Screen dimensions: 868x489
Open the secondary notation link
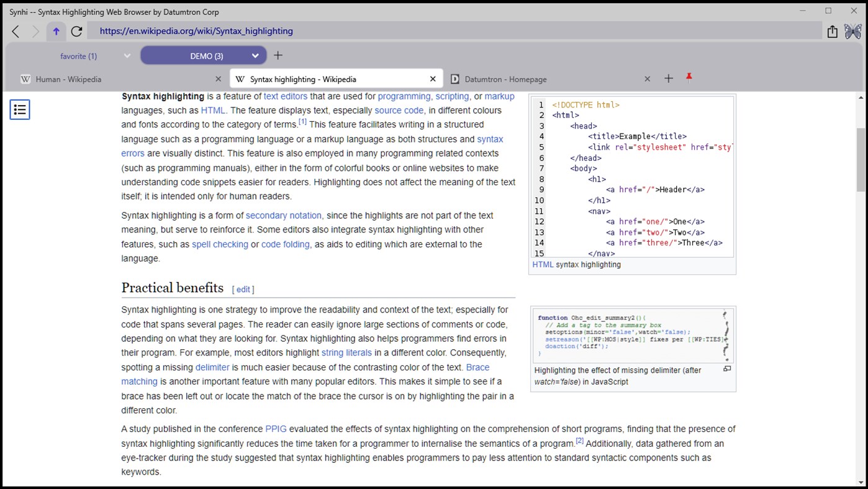tap(283, 215)
